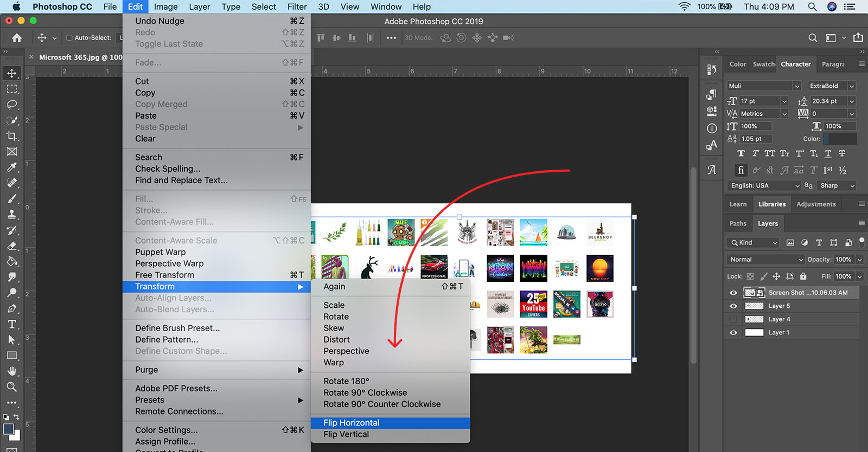Select the Zoom tool in toolbar

[12, 387]
